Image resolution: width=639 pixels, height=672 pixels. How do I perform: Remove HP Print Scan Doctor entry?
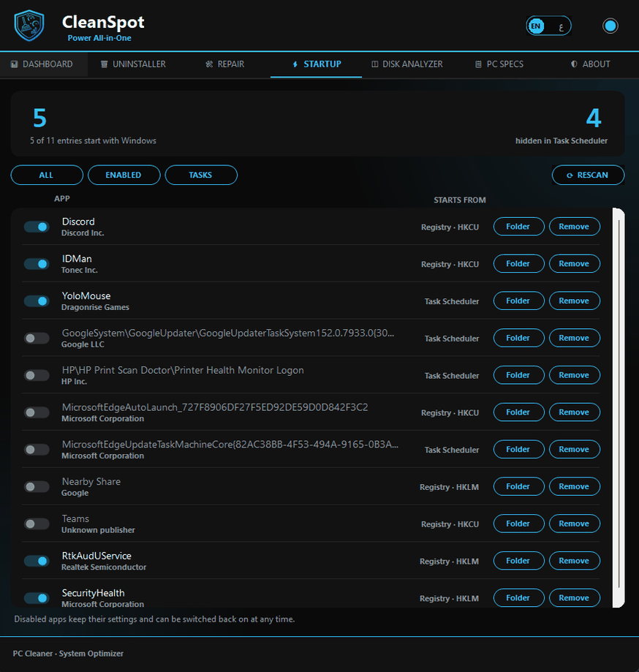click(574, 375)
